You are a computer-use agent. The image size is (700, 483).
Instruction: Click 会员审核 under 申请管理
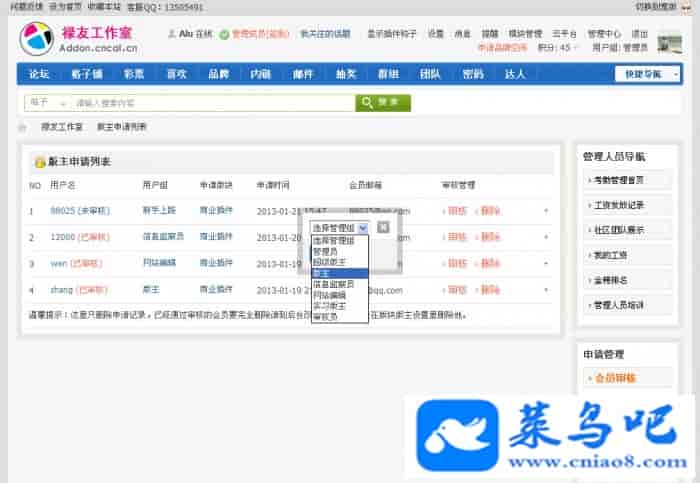pyautogui.click(x=615, y=378)
